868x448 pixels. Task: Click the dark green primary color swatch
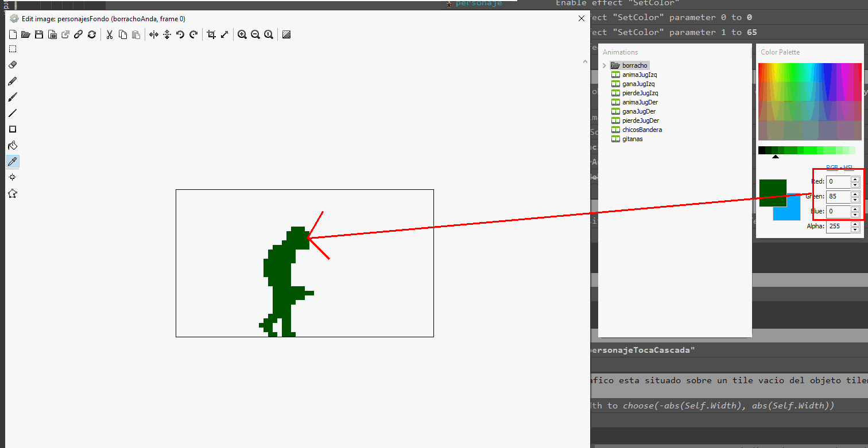(x=773, y=193)
